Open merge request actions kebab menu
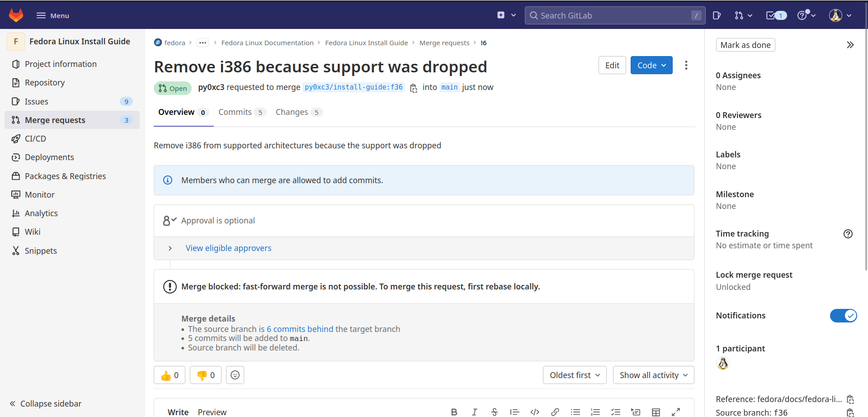This screenshot has width=868, height=417. click(x=686, y=65)
